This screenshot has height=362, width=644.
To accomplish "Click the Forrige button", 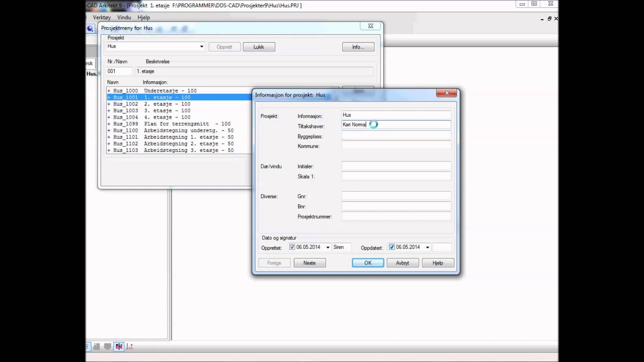I will coord(274,263).
